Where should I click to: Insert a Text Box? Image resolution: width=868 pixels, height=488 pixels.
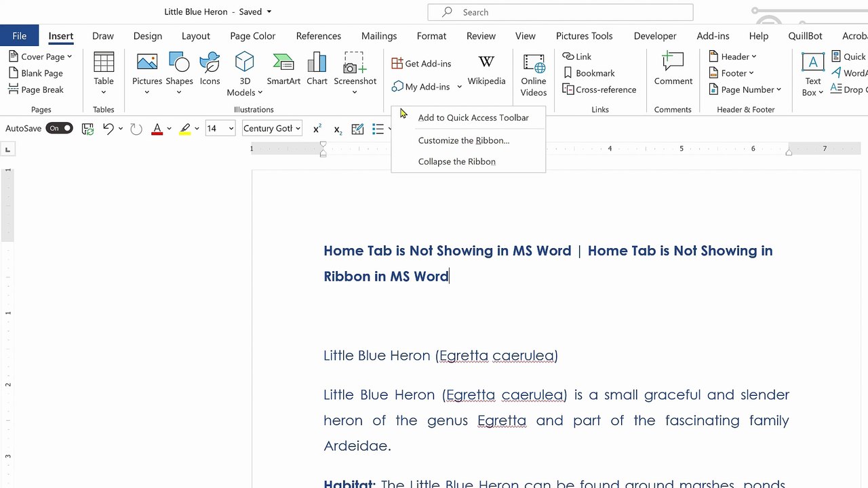click(x=812, y=75)
